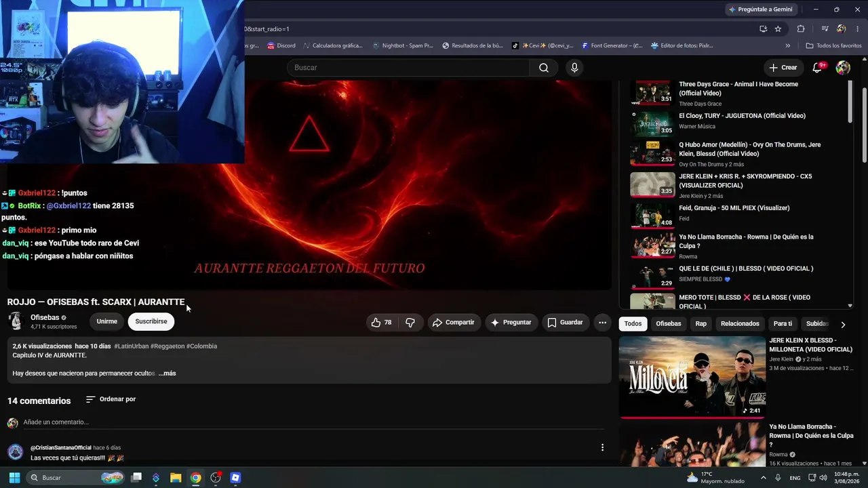Open the Nightbot bookmark
Image resolution: width=868 pixels, height=488 pixels.
click(402, 46)
